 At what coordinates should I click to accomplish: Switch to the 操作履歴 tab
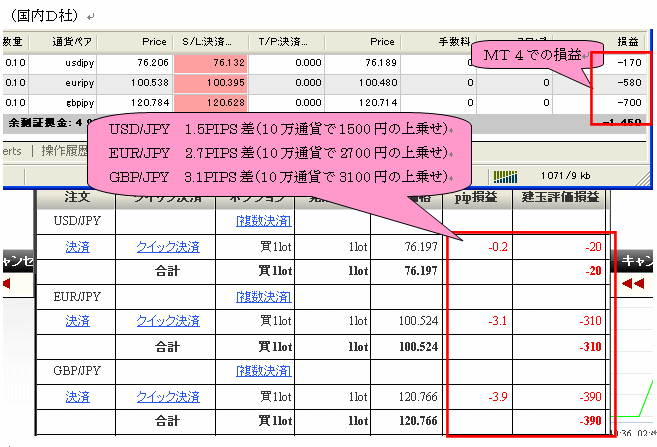[67, 151]
